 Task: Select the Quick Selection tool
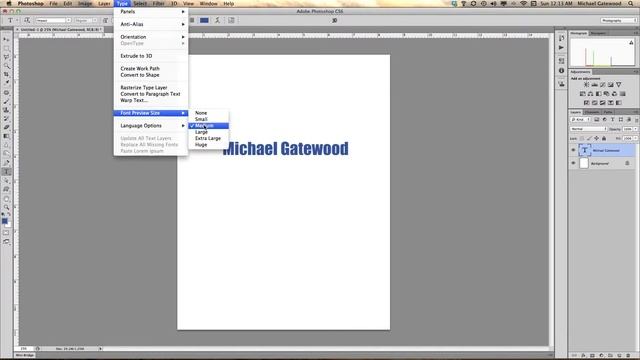[x=6, y=66]
